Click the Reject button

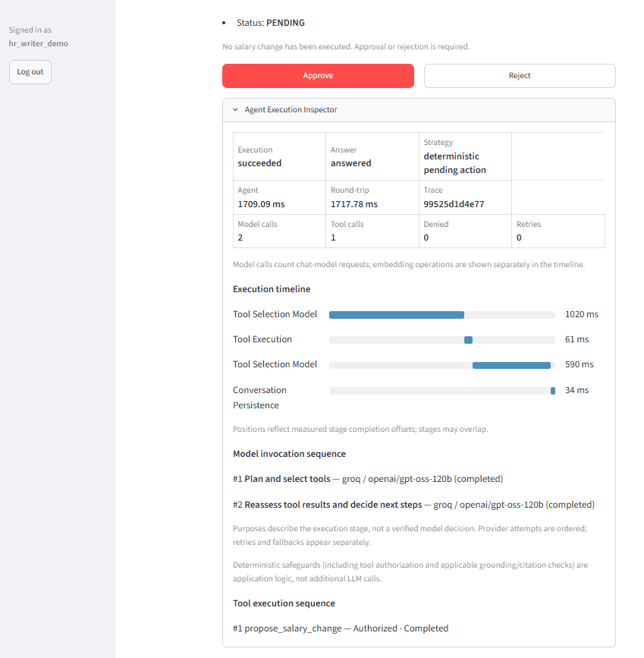pos(520,76)
